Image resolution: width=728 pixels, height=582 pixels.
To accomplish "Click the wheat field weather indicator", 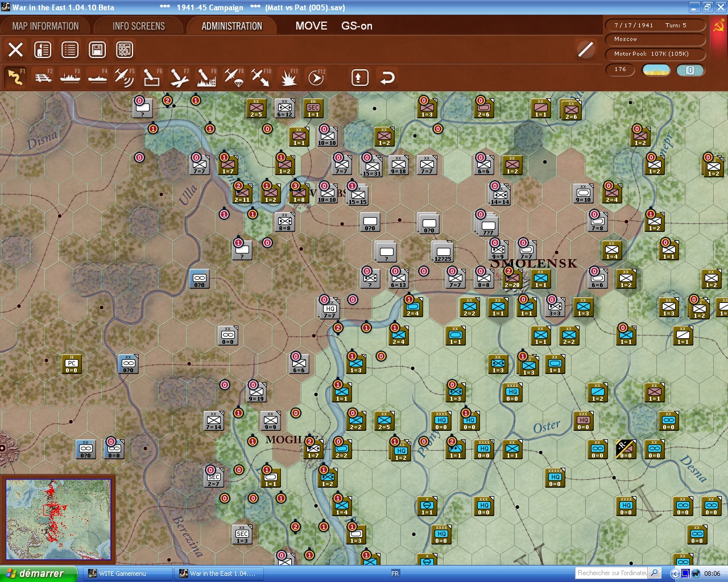I will [x=656, y=70].
